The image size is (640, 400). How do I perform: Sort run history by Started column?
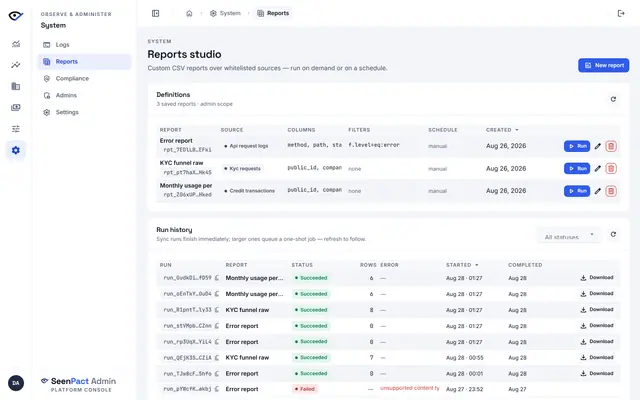(x=462, y=265)
